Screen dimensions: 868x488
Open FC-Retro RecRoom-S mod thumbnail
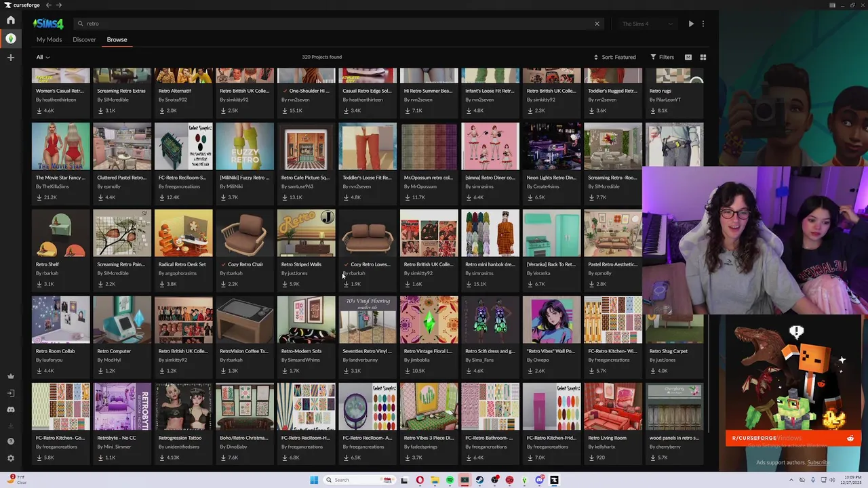pos(183,146)
